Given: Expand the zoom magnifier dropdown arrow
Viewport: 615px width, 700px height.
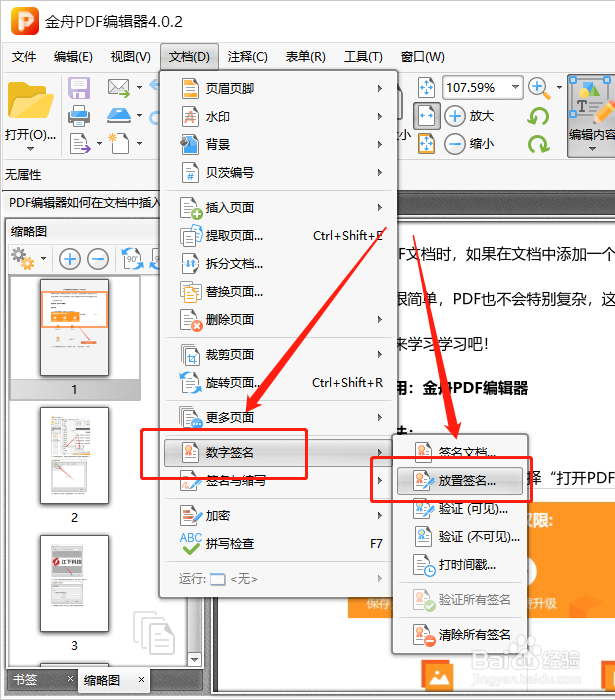Looking at the screenshot, I should [x=559, y=88].
